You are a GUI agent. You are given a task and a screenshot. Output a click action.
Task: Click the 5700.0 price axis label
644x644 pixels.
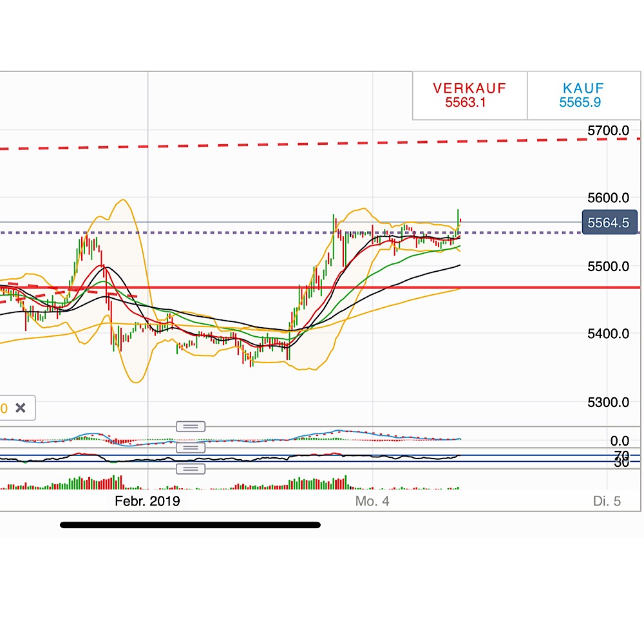pos(607,130)
